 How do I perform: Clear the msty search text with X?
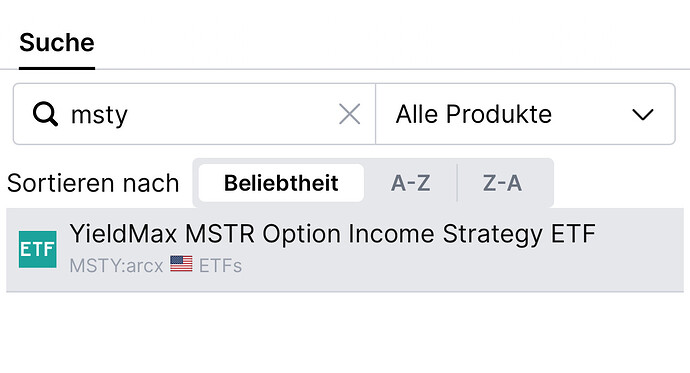(x=350, y=114)
